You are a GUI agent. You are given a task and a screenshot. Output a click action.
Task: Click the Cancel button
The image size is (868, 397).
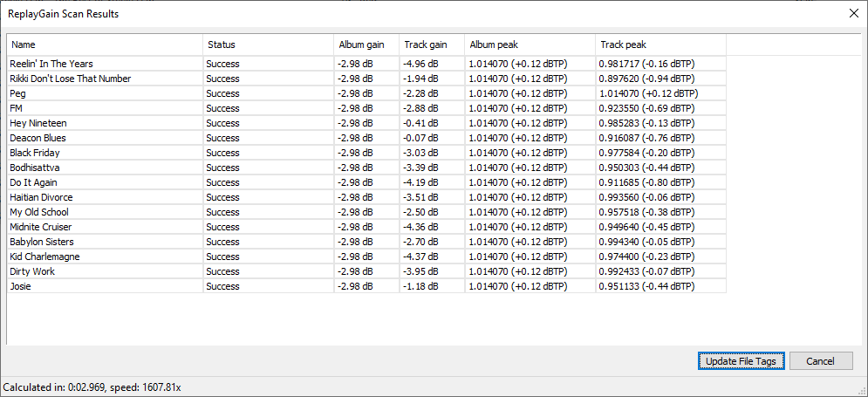pos(820,361)
